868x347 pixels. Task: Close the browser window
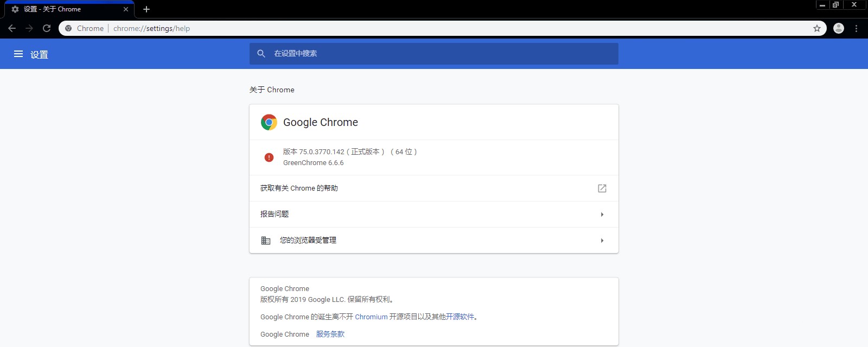(x=854, y=5)
